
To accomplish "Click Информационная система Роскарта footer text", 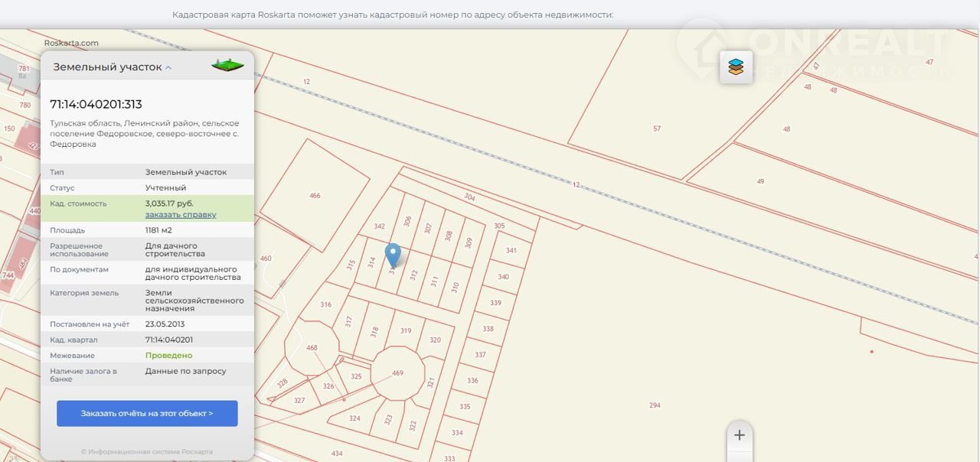I will tap(147, 451).
